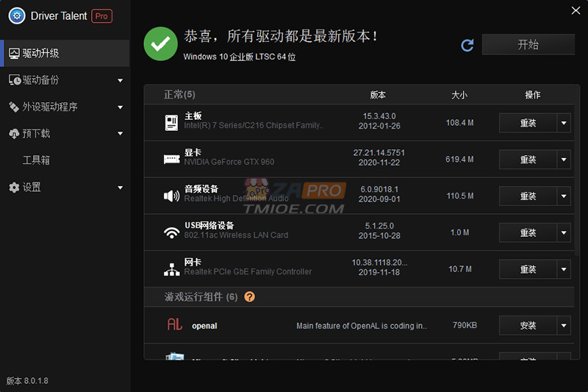The height and width of the screenshot is (392, 588).
Task: Reinstall the 主板 chipset driver
Action: click(528, 123)
